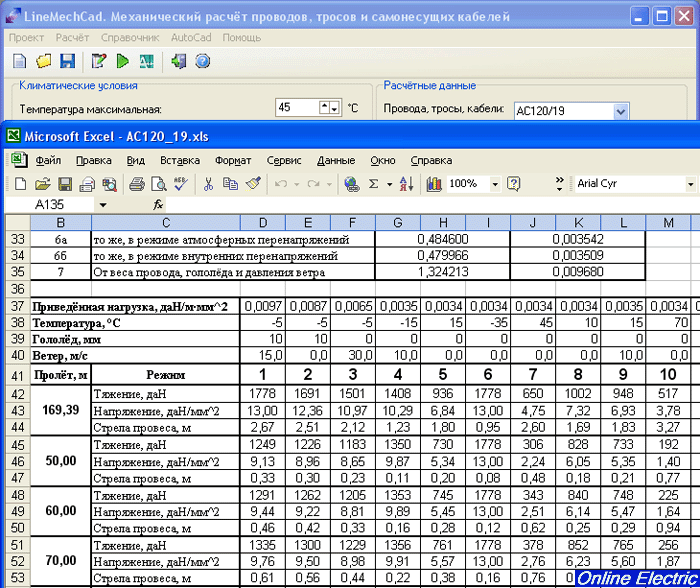This screenshot has width=700, height=588.
Task: Open Excel Правка menu
Action: 93,160
